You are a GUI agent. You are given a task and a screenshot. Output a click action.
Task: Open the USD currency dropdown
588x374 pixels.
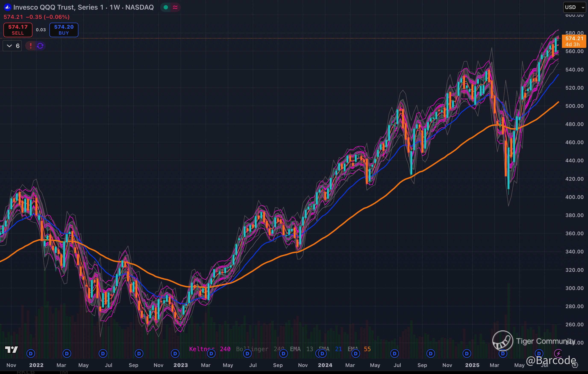tap(574, 7)
